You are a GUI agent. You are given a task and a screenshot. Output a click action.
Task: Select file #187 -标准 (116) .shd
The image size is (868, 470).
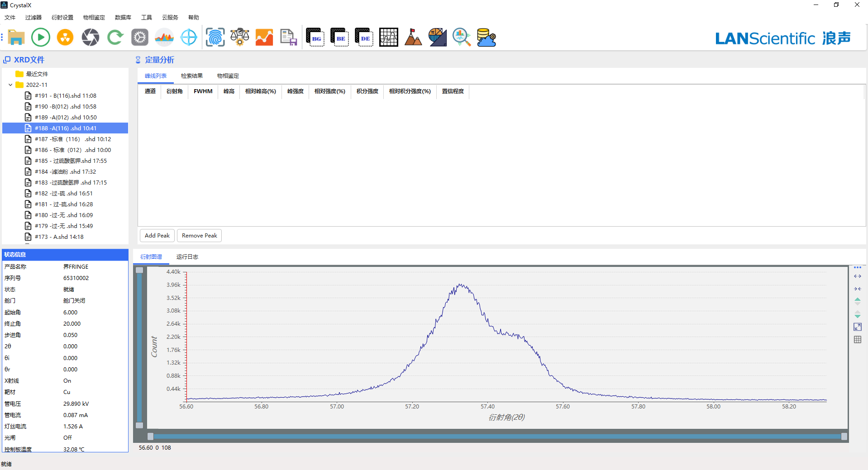pos(72,139)
